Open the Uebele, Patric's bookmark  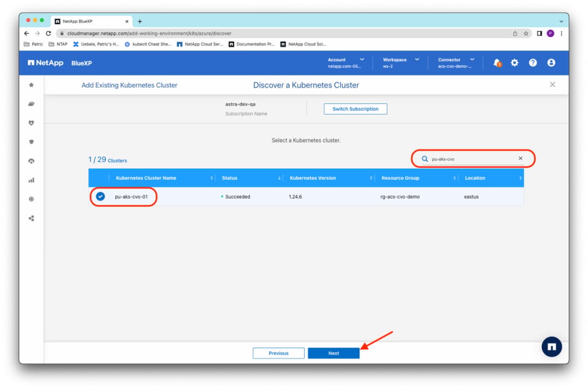pyautogui.click(x=96, y=44)
